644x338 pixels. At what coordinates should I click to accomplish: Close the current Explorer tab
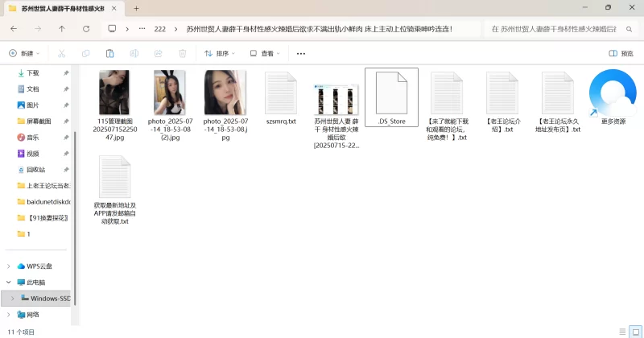pos(114,8)
